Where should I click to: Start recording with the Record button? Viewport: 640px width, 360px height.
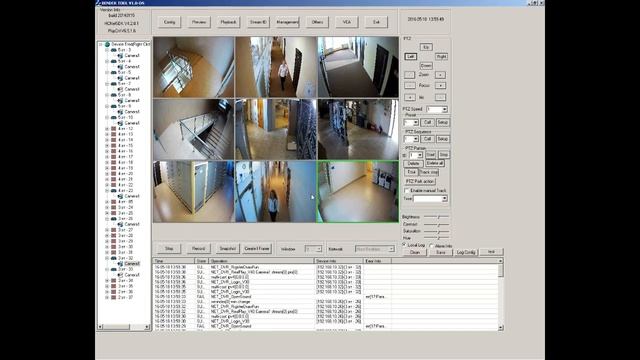click(x=198, y=249)
